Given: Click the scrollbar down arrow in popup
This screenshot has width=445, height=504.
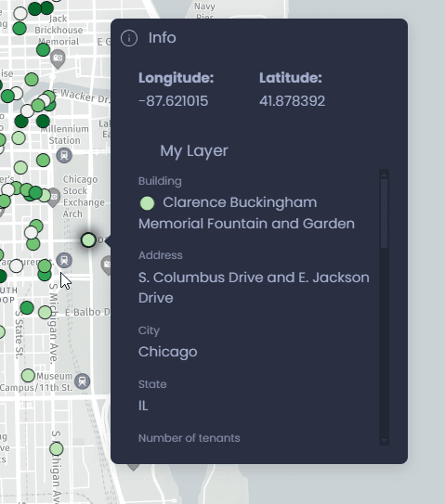Looking at the screenshot, I should [384, 440].
